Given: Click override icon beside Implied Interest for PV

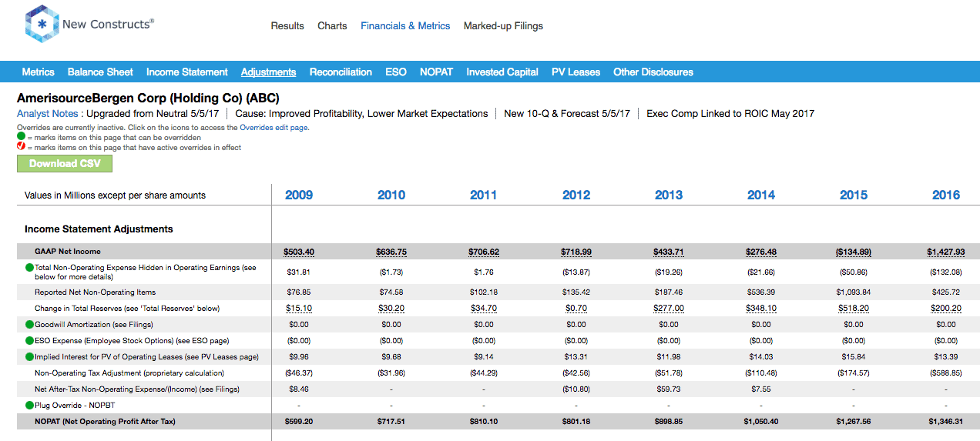Looking at the screenshot, I should coord(29,357).
